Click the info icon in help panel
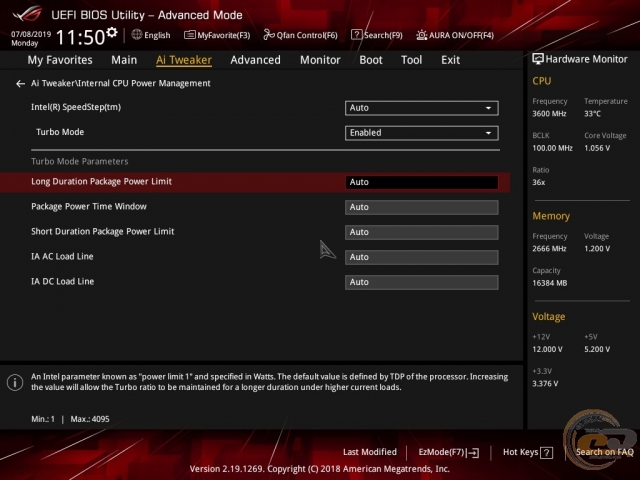Viewport: 640px width, 480px height. click(15, 382)
